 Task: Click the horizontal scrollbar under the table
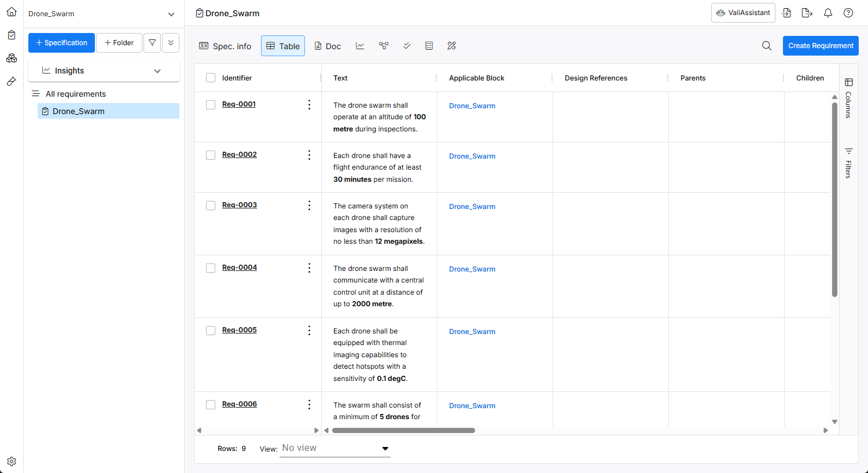pyautogui.click(x=403, y=430)
